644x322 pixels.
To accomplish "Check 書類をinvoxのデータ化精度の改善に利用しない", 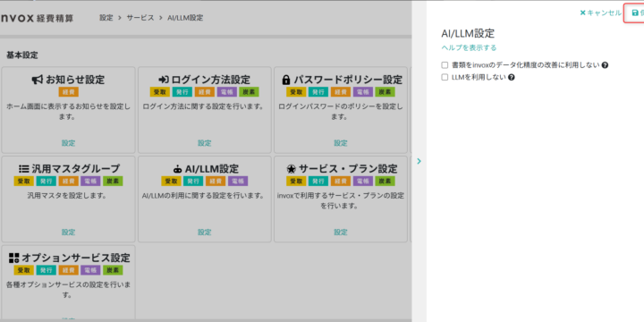I will click(x=445, y=65).
